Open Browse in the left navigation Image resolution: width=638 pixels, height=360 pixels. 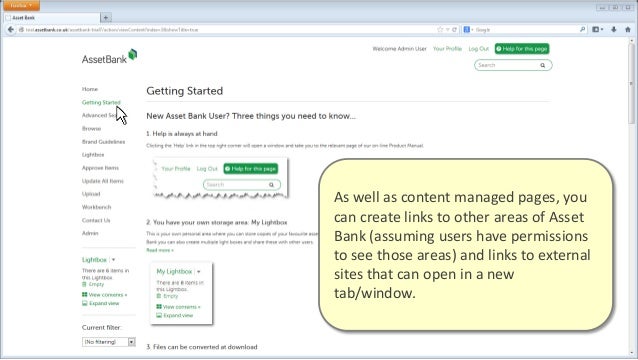click(x=92, y=129)
